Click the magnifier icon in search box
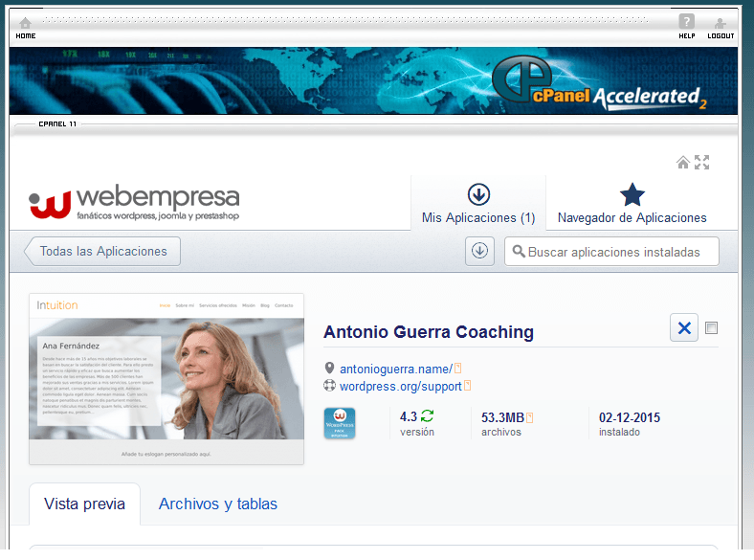Screen dimensions: 754x560 point(519,251)
